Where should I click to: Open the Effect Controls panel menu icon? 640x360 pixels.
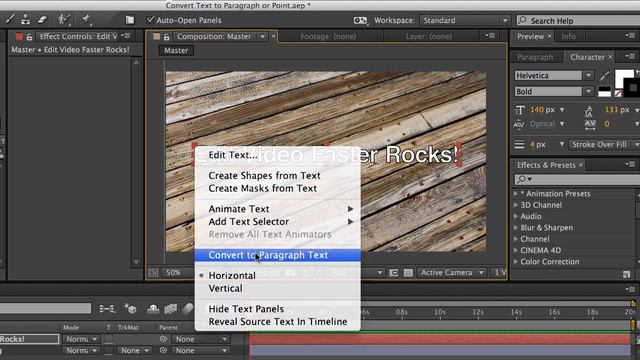click(126, 36)
